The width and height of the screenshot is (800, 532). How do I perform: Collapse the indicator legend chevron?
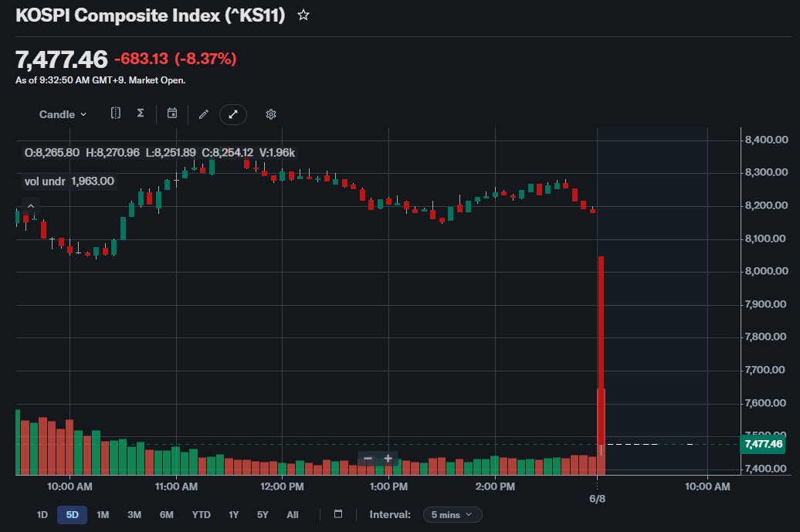click(x=31, y=206)
